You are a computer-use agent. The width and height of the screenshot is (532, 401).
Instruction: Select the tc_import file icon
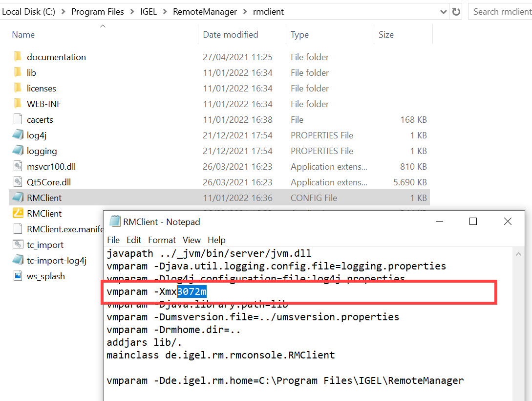18,245
